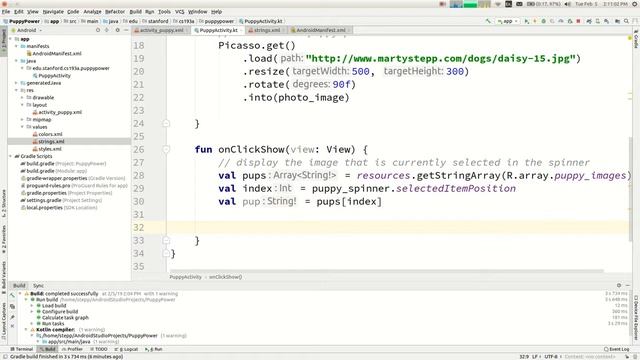Open the Gradle side tool window
This screenshot has width=640, height=360.
[x=636, y=39]
